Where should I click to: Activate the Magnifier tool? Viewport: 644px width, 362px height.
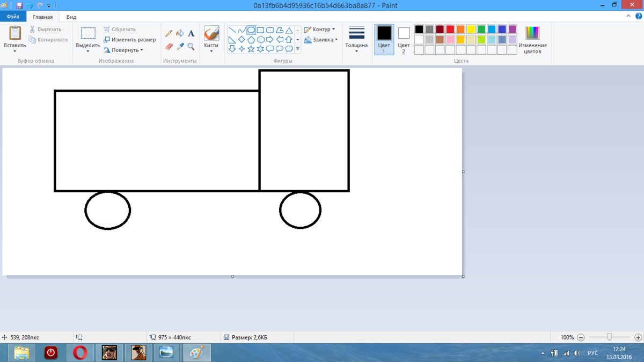(191, 47)
